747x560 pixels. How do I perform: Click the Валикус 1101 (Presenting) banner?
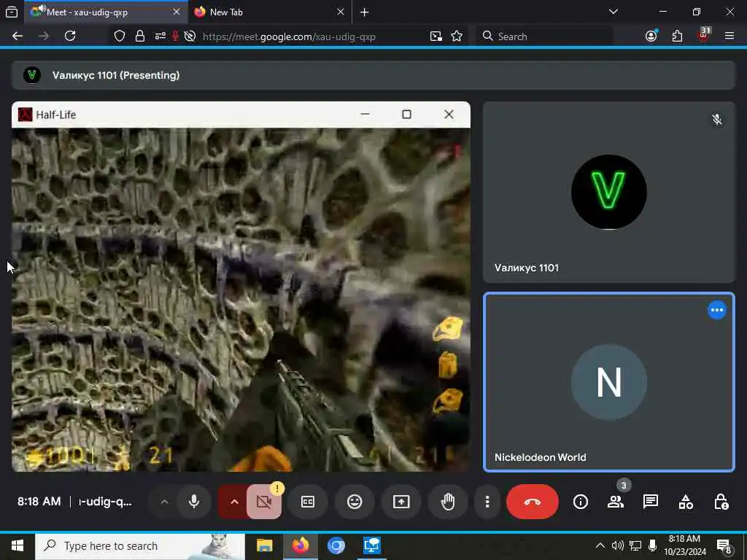click(373, 75)
